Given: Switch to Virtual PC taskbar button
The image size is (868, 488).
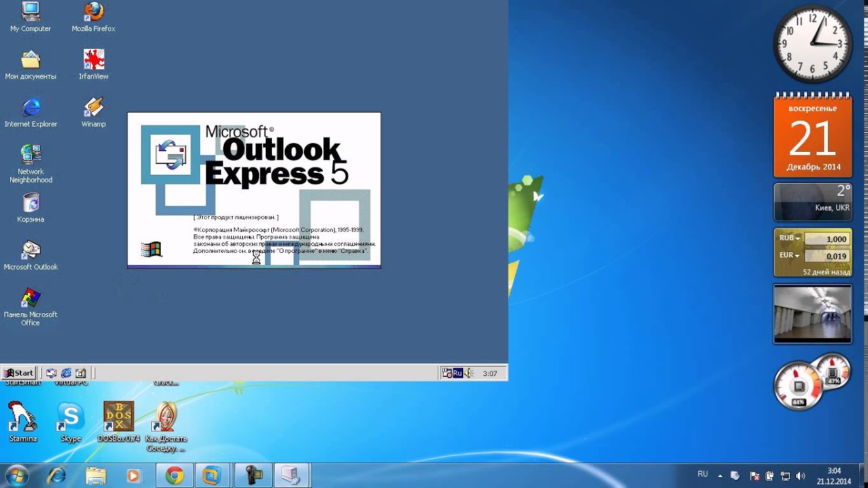Looking at the screenshot, I should tap(292, 476).
